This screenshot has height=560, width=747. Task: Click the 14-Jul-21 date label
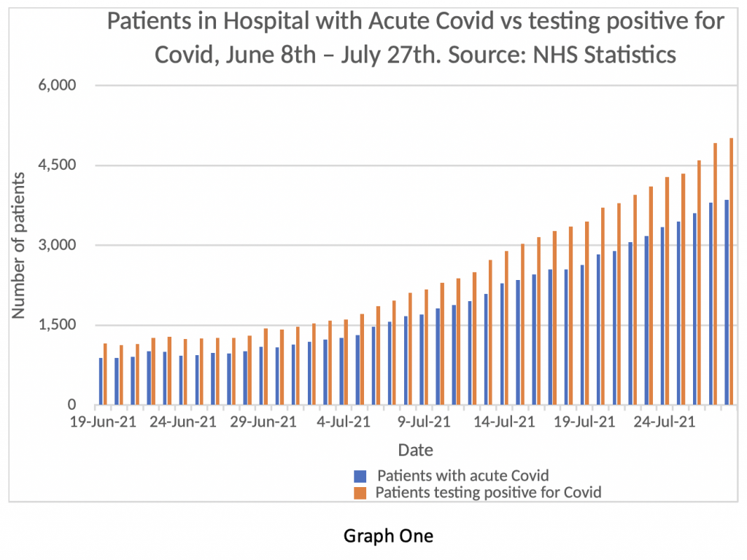click(x=503, y=421)
